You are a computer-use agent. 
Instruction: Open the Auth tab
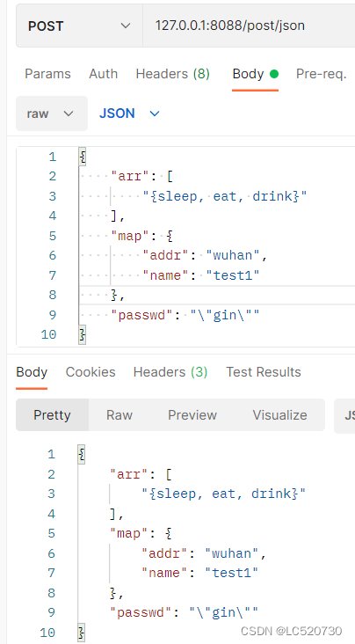(x=104, y=74)
